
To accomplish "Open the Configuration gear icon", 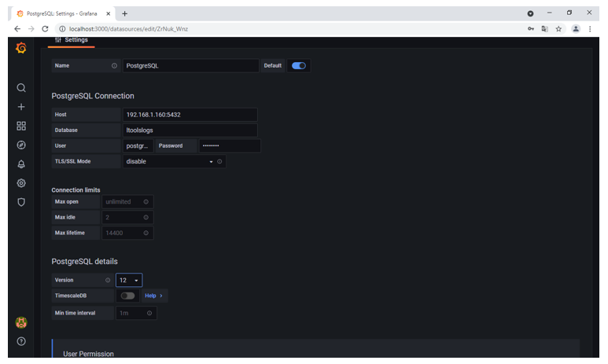I will pyautogui.click(x=21, y=183).
